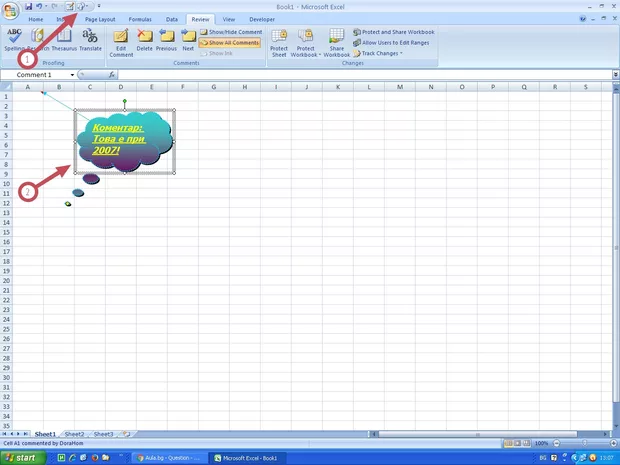Click the Edit Comment button
Viewport: 620px width, 465px height.
(121, 41)
